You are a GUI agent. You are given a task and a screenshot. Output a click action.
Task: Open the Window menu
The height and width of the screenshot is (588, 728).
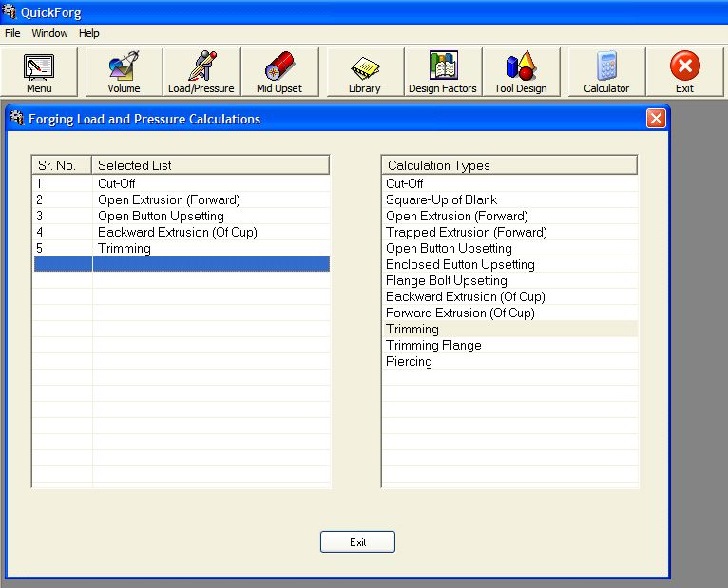pyautogui.click(x=49, y=33)
